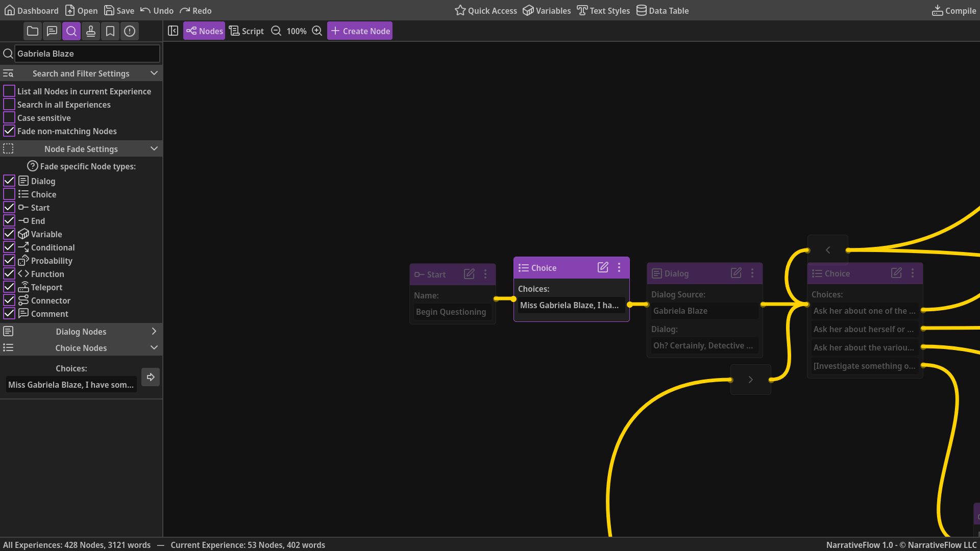Open the bookmarks panel icon
The height and width of the screenshot is (551, 980).
(x=110, y=31)
